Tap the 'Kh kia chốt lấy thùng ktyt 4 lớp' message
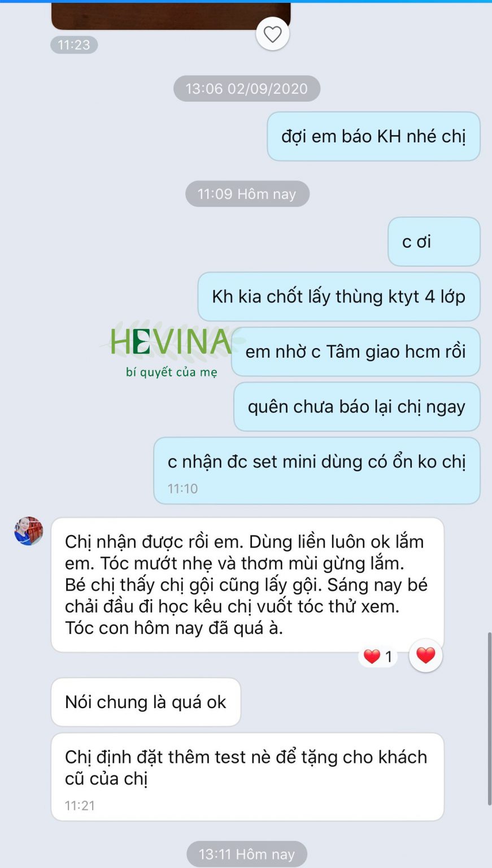 click(339, 297)
